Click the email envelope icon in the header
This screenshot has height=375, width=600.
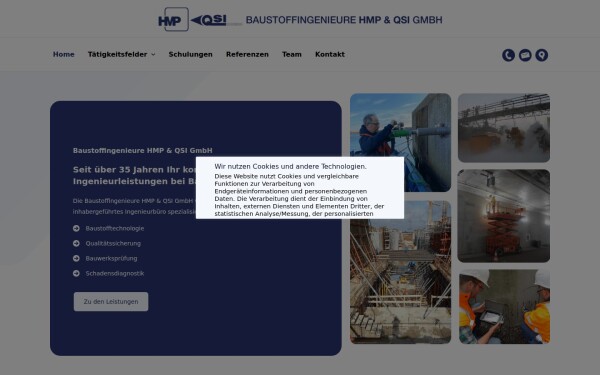tap(525, 55)
